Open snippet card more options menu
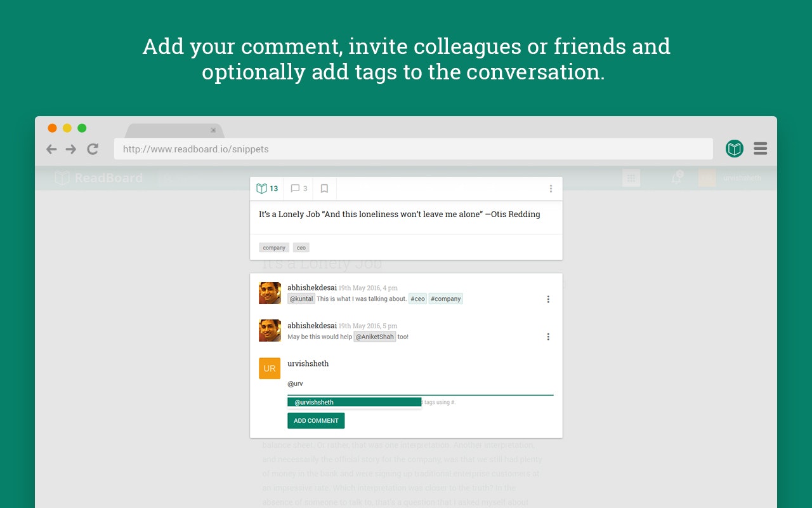Screen dimensions: 812x508 click(551, 189)
